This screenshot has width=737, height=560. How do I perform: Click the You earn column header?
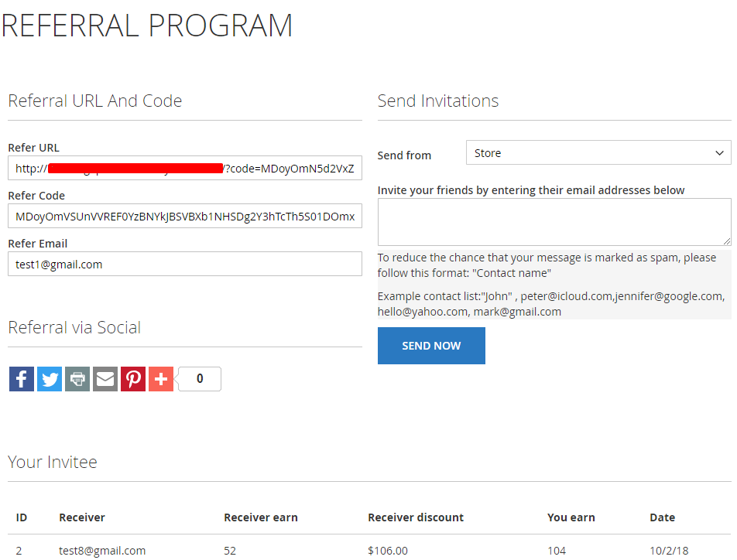pos(571,517)
